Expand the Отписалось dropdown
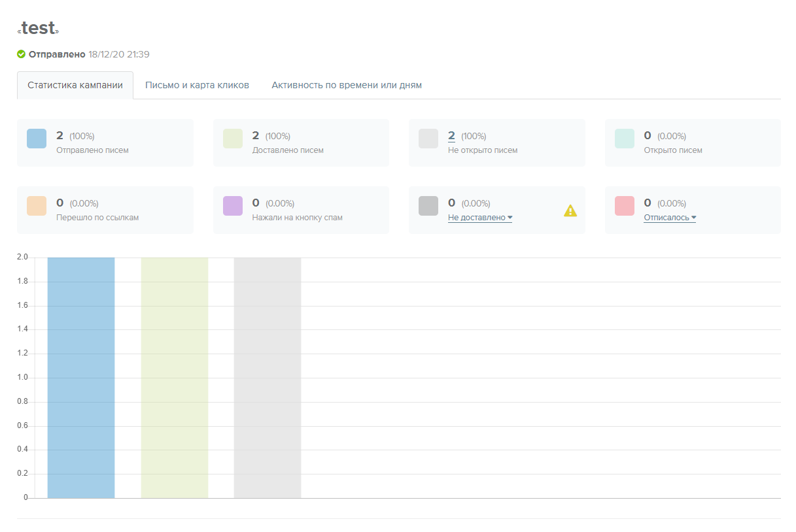 (x=670, y=218)
